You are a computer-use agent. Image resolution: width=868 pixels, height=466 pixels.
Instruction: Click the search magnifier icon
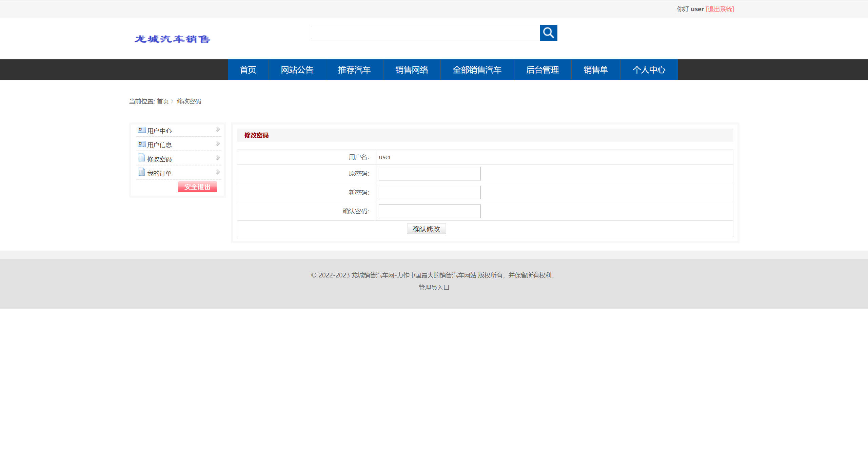point(548,33)
